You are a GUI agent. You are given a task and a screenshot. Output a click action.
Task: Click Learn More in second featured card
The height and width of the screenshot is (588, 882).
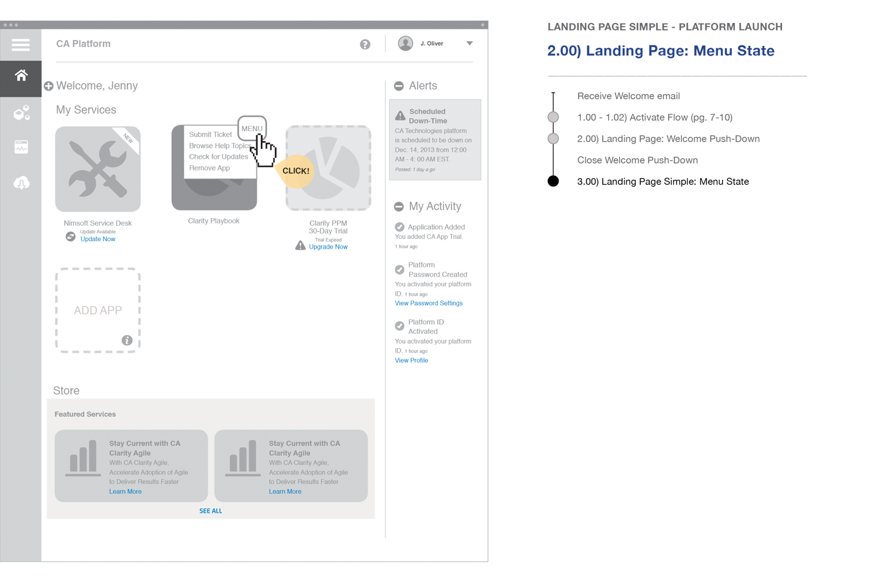(285, 492)
